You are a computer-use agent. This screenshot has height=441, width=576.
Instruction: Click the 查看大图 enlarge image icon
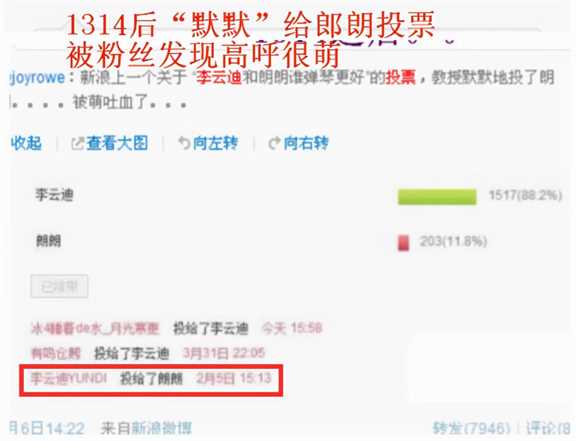(x=77, y=143)
